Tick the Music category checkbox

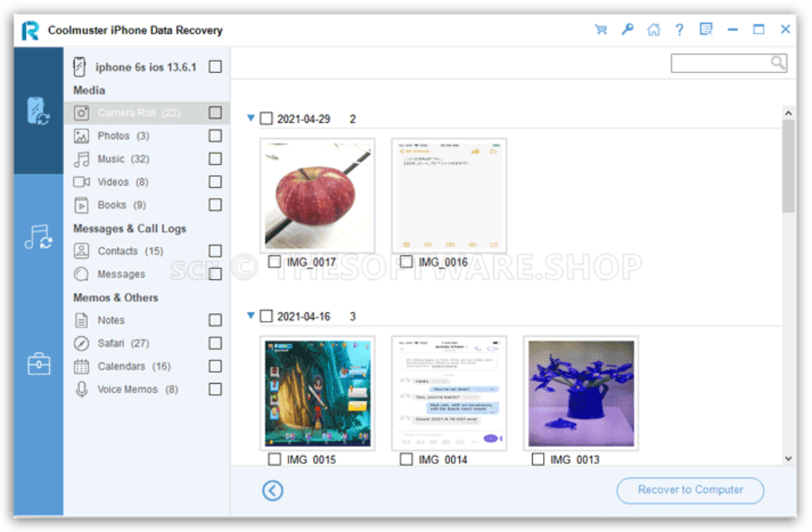click(x=216, y=159)
